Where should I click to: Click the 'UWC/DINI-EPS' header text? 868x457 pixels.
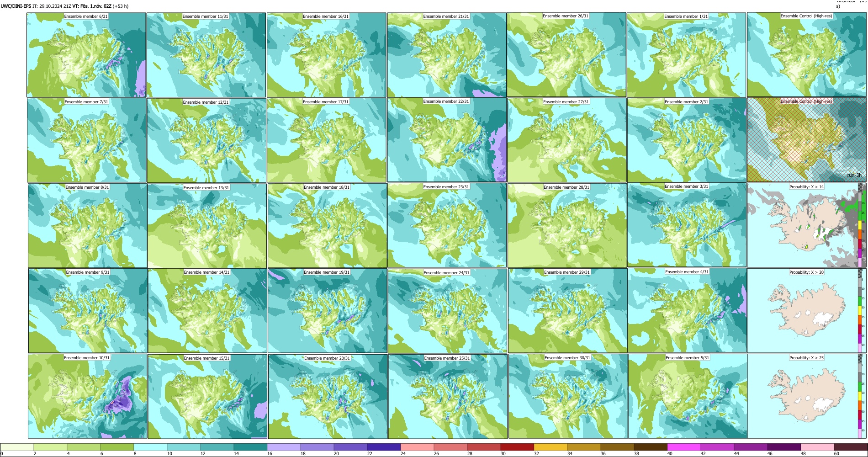(x=16, y=6)
